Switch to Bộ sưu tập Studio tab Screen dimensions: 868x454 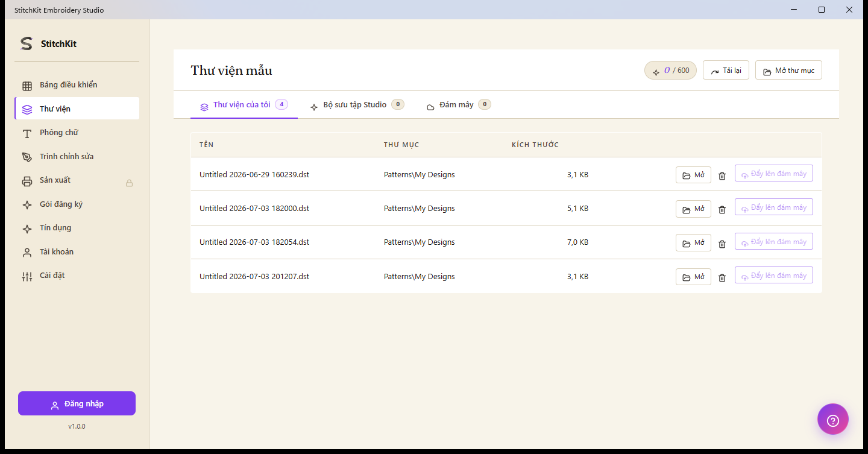coord(357,105)
